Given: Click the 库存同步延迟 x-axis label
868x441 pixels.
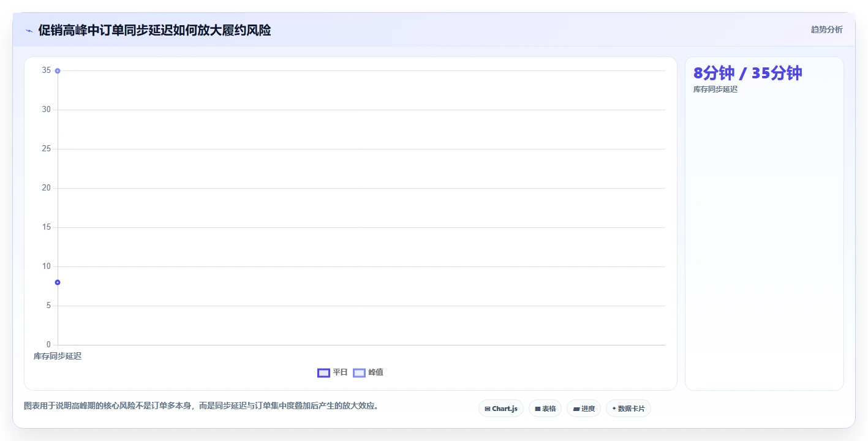Looking at the screenshot, I should pos(58,356).
